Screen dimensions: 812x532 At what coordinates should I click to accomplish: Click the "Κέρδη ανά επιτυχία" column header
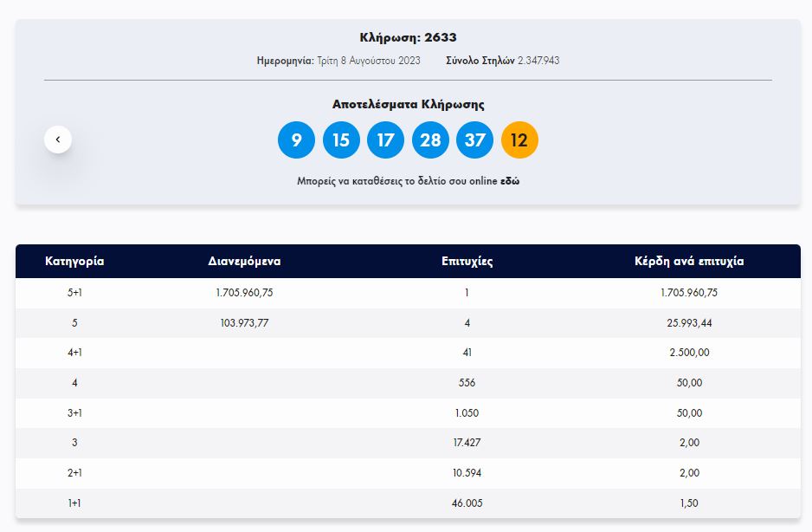pyautogui.click(x=688, y=262)
